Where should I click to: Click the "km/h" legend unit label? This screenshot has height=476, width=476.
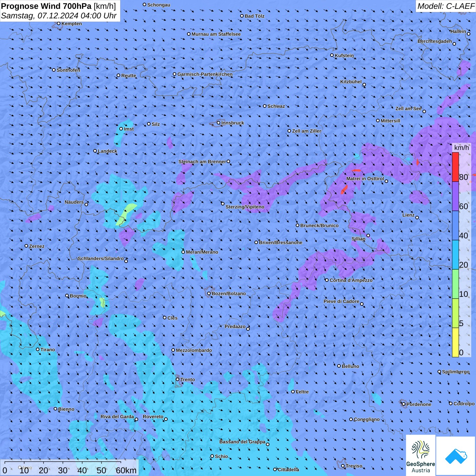[461, 148]
